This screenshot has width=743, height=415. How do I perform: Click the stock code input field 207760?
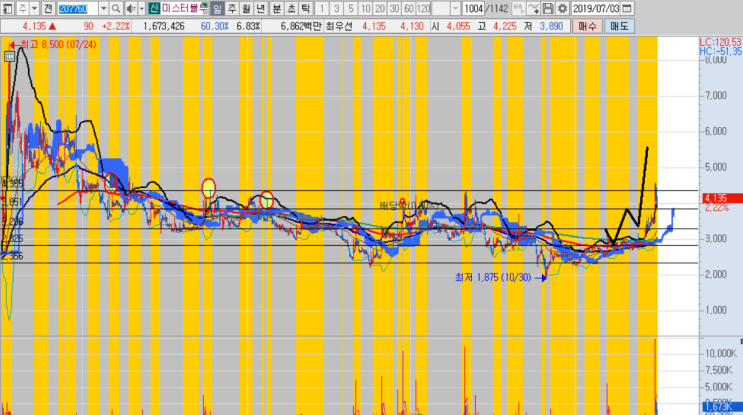[77, 8]
